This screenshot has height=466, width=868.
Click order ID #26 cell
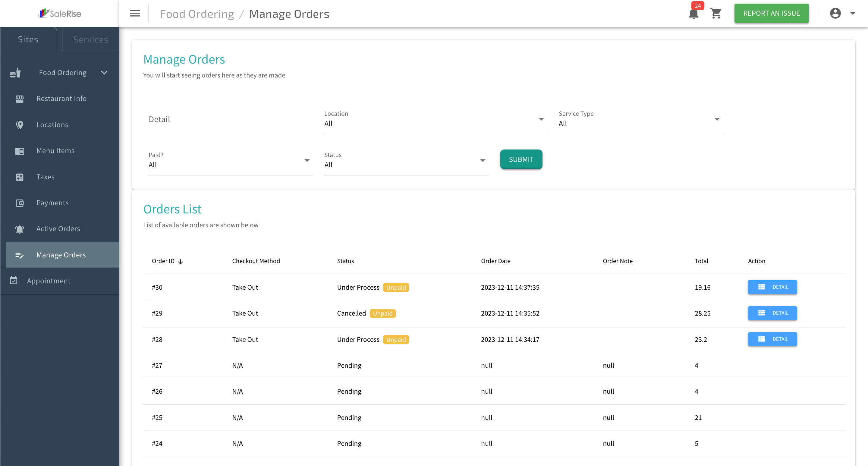tap(157, 392)
